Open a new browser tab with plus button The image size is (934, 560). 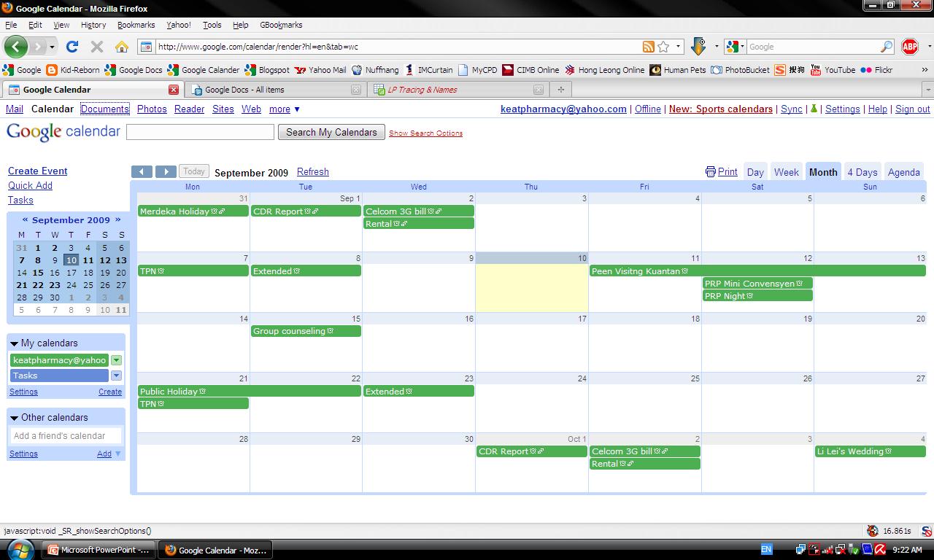(x=560, y=90)
